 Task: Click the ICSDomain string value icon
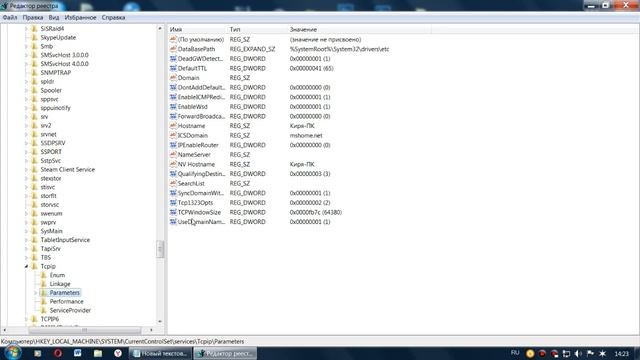[x=173, y=135]
